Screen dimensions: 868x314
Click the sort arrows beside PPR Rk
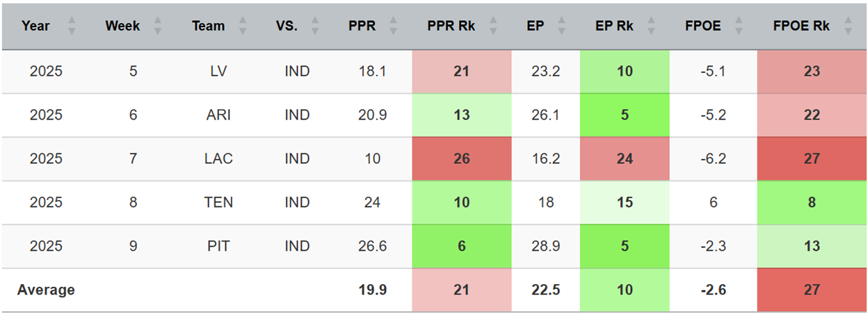tap(495, 26)
